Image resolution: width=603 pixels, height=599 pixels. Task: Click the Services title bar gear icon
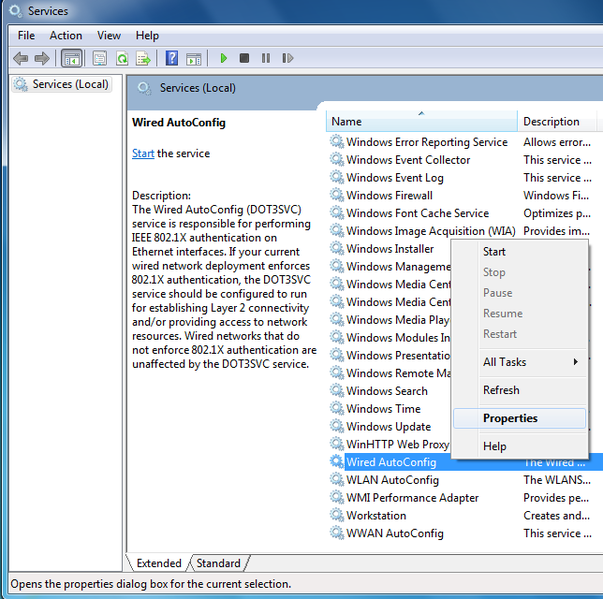pos(16,11)
